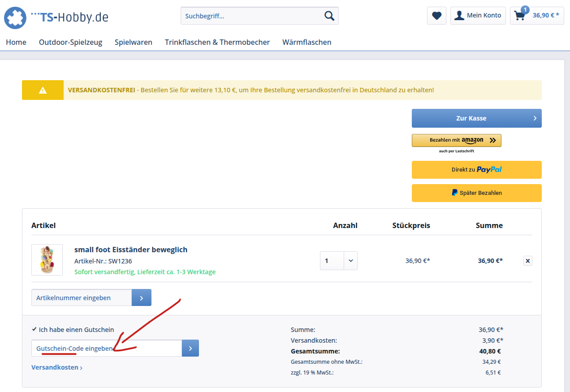Viewport: 570px width, 392px height.
Task: Submit article number with arrow button
Action: tap(142, 298)
